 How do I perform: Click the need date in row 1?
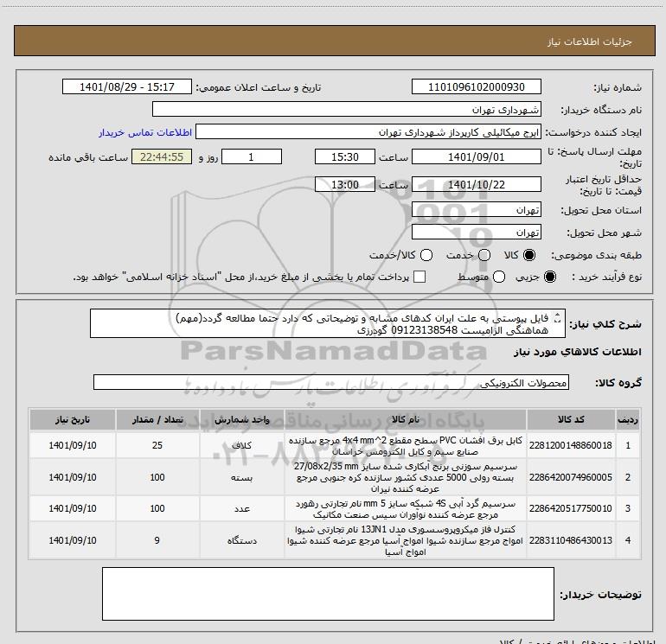pos(73,445)
